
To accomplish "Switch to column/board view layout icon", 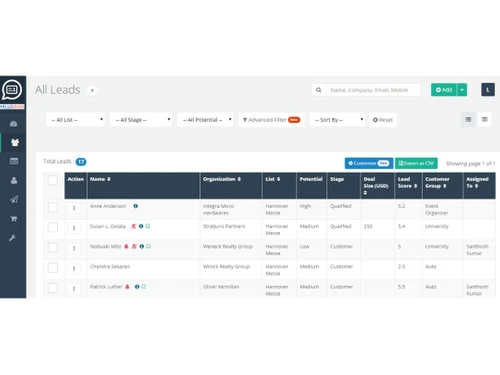I will click(485, 119).
